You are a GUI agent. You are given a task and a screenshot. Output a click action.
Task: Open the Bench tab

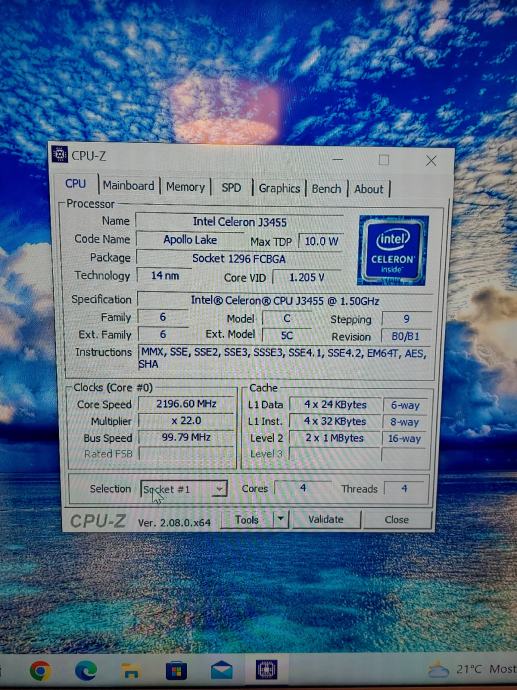(x=326, y=189)
